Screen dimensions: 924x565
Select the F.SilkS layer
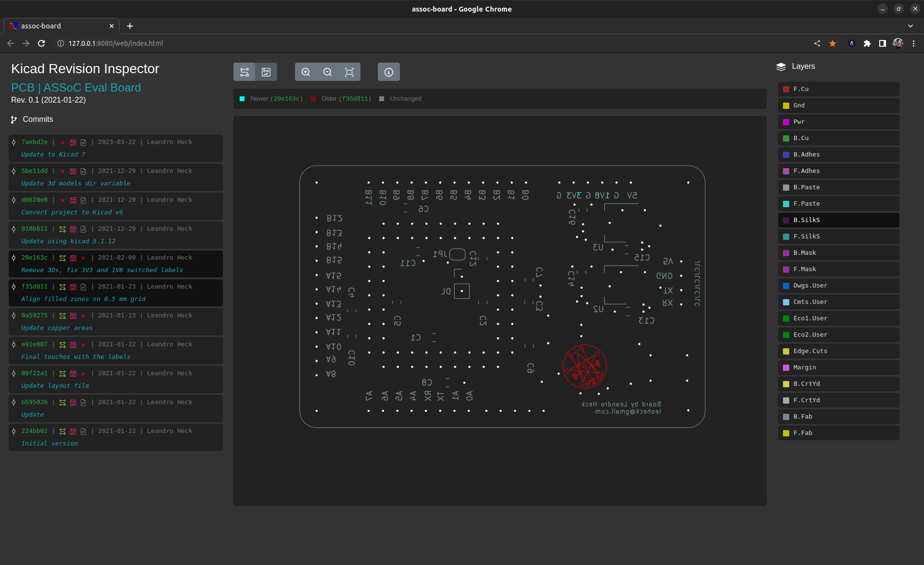pos(838,237)
